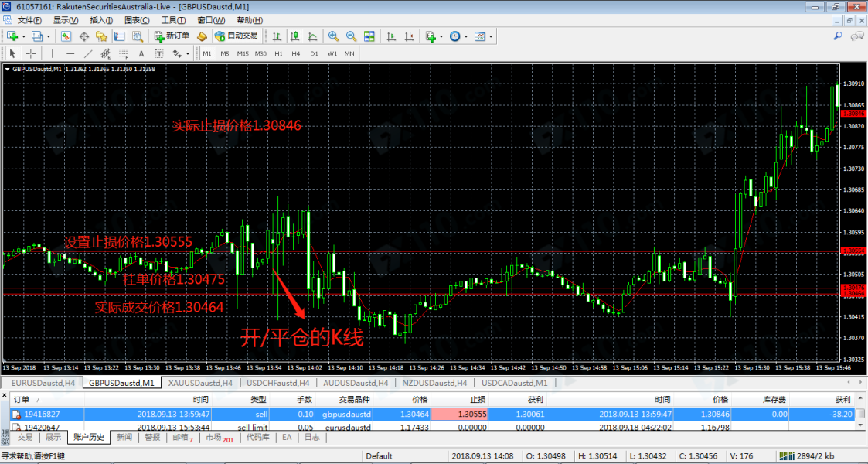Image resolution: width=868 pixels, height=464 pixels.
Task: Open the 邮箱 terminal tab
Action: point(182,438)
